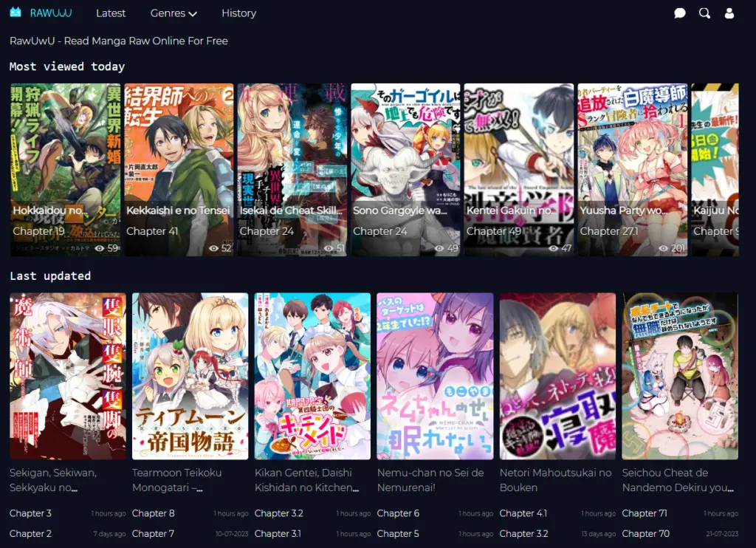The image size is (756, 548).
Task: Open Chapter 4.1 of Netori Mahoutsukai
Action: [x=523, y=513]
